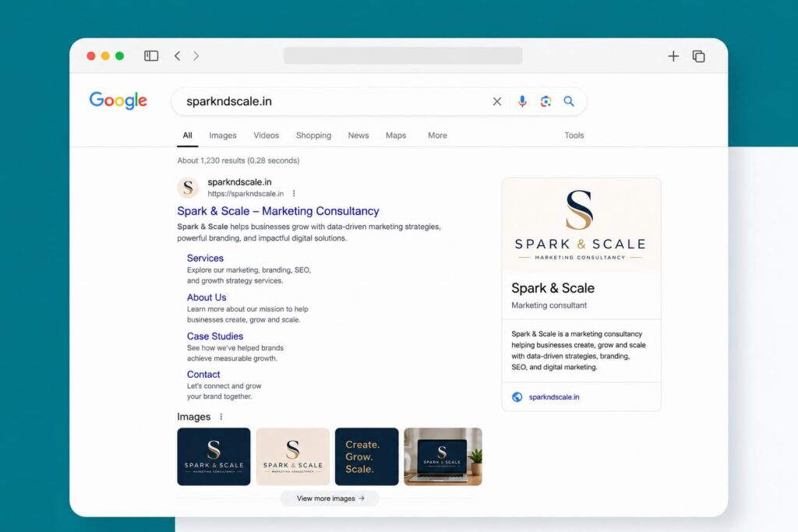Click the search box containing sparkndscale.in
This screenshot has width=798, height=532.
tap(379, 102)
